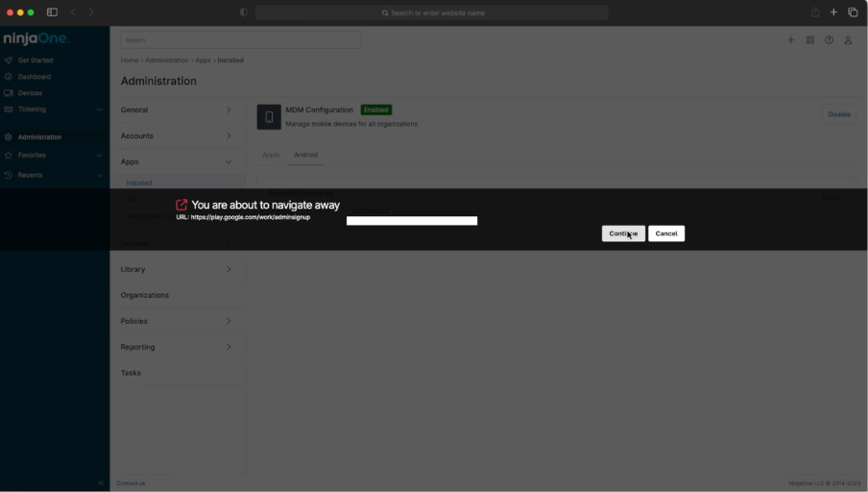Open Get Started in the sidebar
This screenshot has height=492, width=868.
[x=36, y=60]
